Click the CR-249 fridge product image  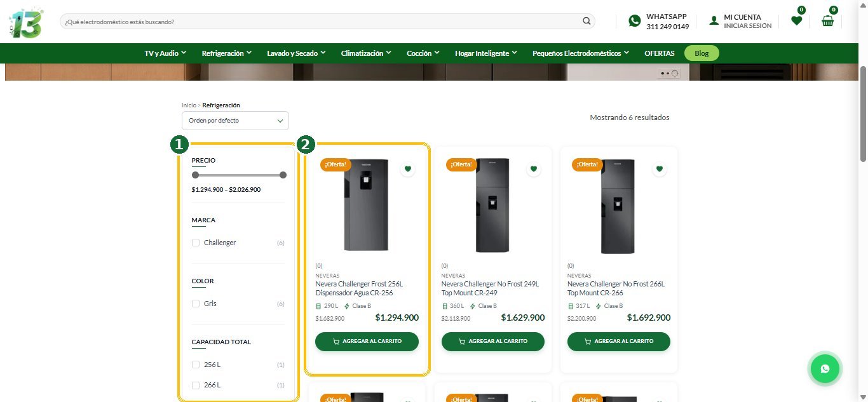[x=493, y=204]
